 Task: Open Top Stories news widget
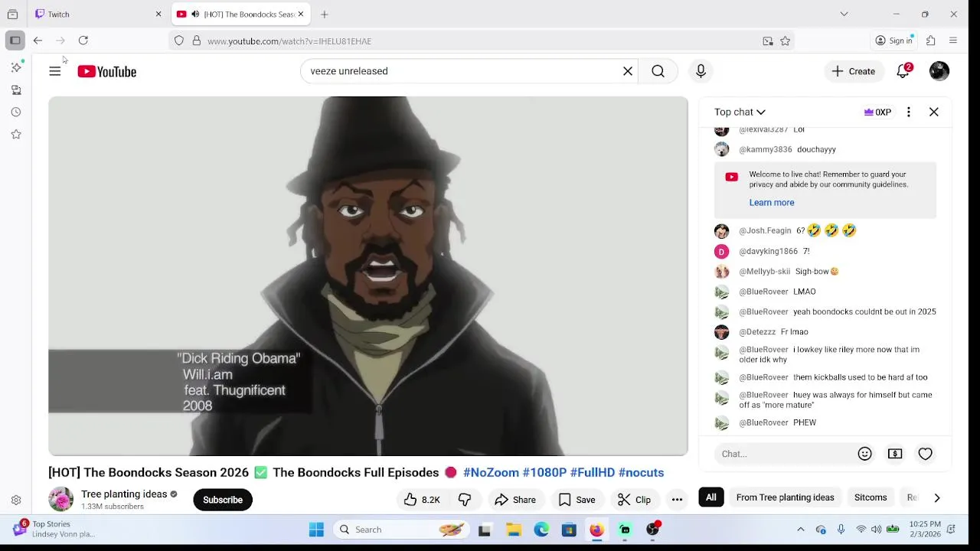click(x=54, y=529)
